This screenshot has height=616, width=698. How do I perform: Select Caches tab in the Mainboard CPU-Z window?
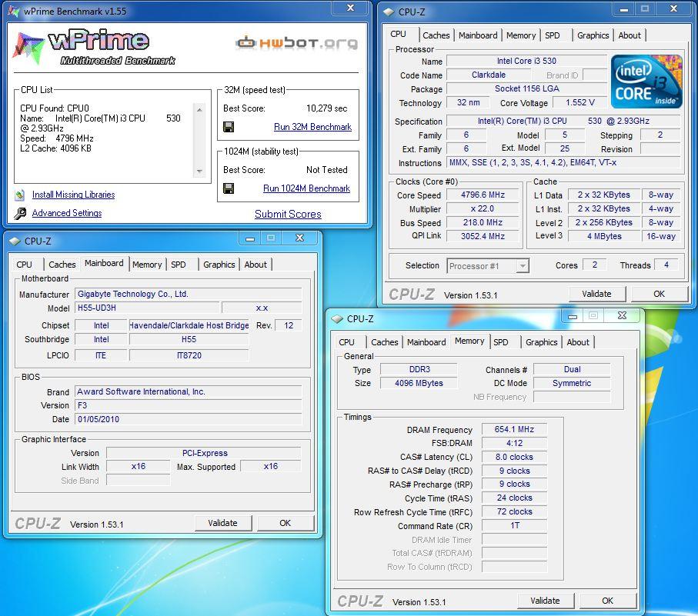(62, 265)
